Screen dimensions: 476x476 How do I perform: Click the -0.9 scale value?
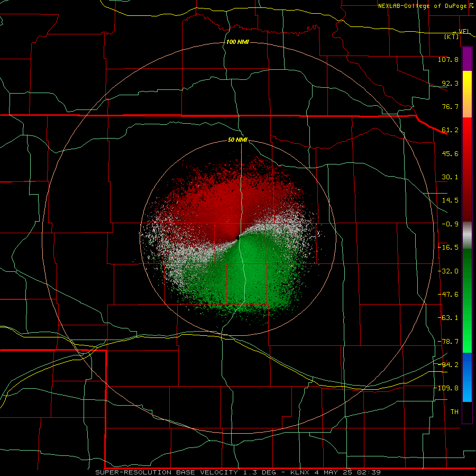450,224
